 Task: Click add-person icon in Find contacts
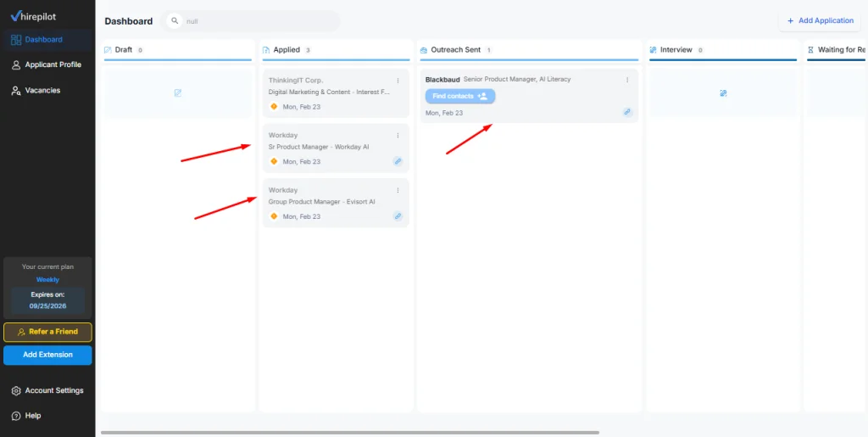(482, 97)
